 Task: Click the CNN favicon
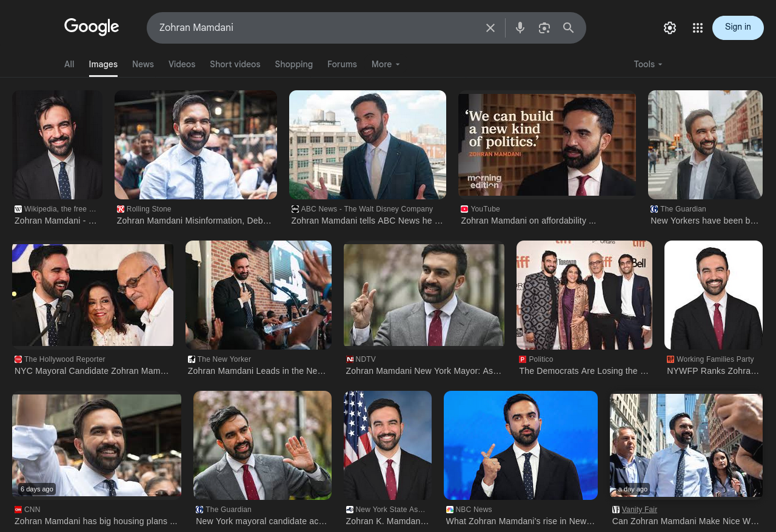coord(18,510)
